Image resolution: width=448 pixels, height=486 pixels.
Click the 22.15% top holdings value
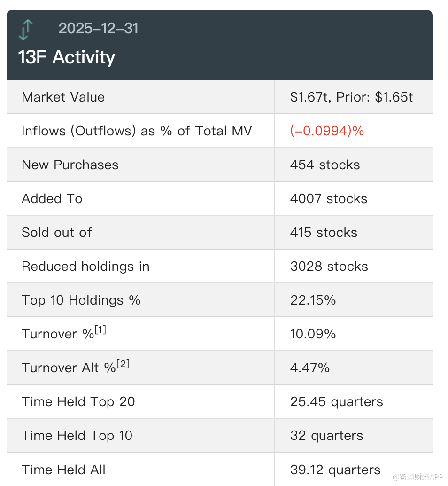[313, 300]
